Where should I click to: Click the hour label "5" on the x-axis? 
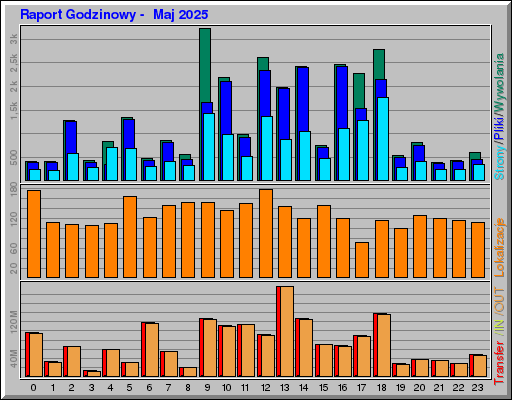pyautogui.click(x=129, y=388)
